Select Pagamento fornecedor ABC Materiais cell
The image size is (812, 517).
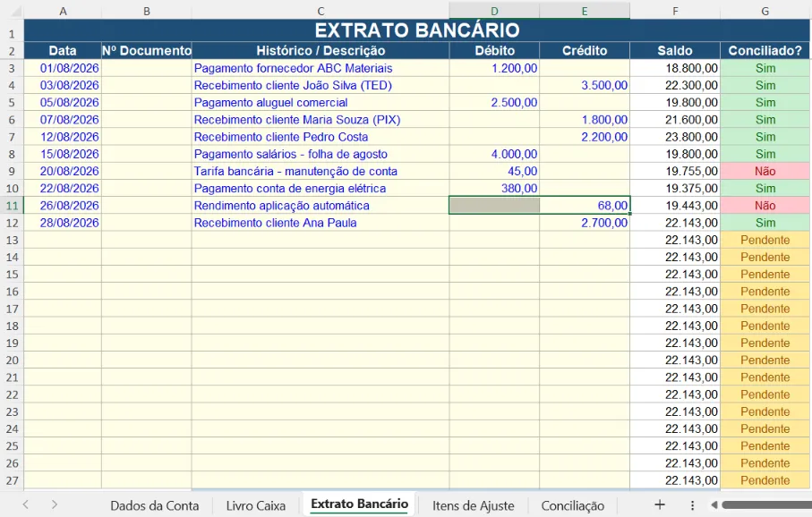(321, 68)
